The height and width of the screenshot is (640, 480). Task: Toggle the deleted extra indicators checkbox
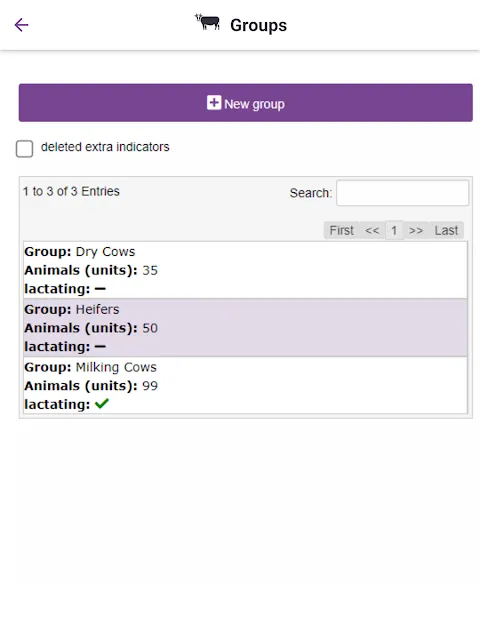24,149
